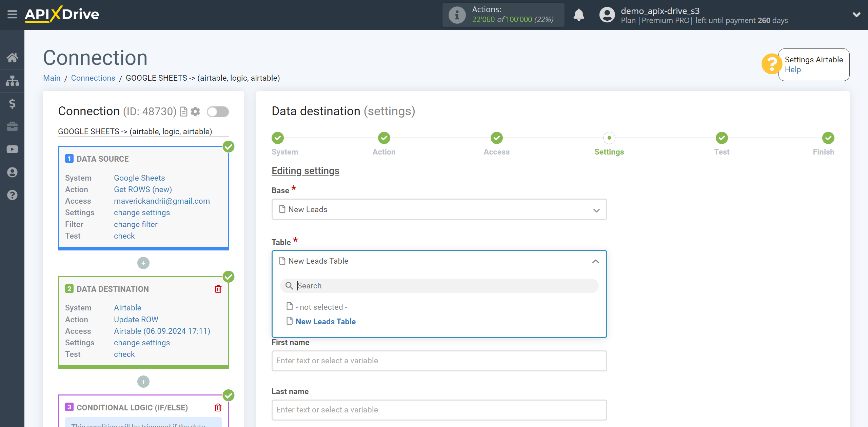Click First name input field
Screen dimensions: 868x427
439,361
